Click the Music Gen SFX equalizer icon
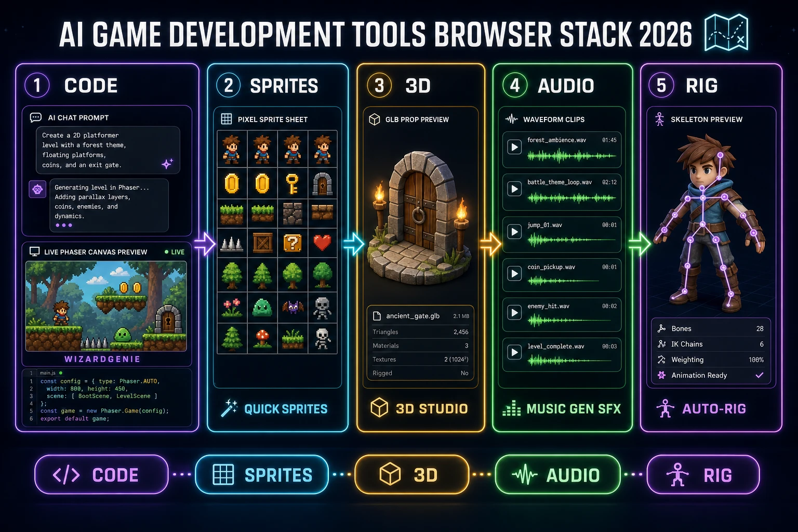 click(x=512, y=408)
